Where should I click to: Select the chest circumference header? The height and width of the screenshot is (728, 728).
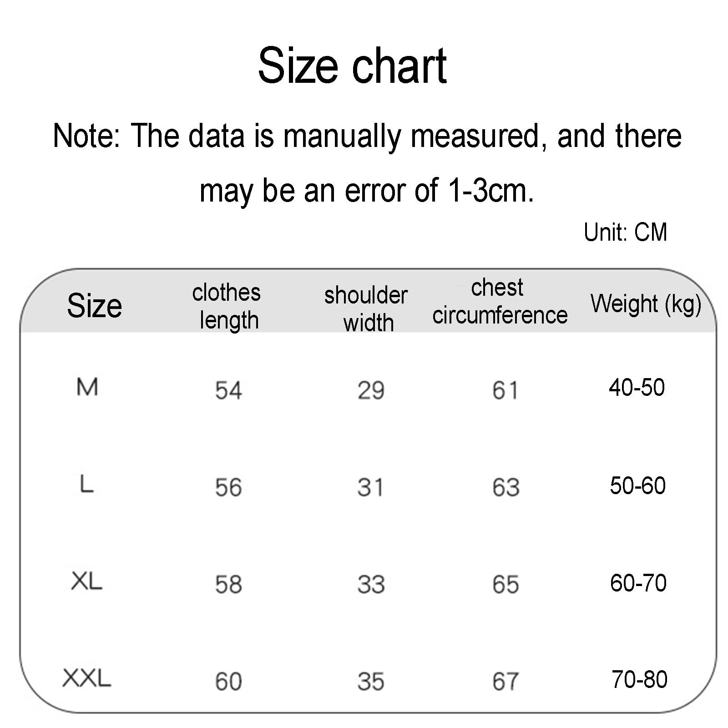click(x=500, y=302)
